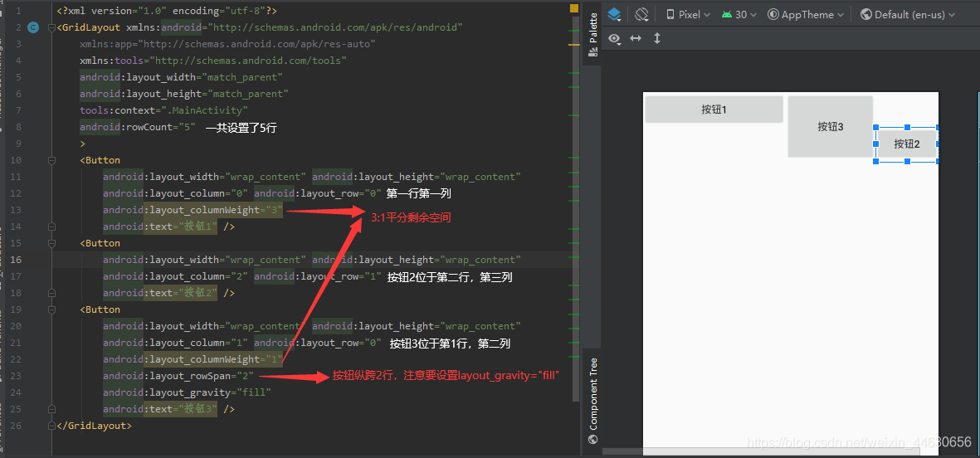Open the view options eye menu
Screen dimensions: 980x458
point(616,39)
